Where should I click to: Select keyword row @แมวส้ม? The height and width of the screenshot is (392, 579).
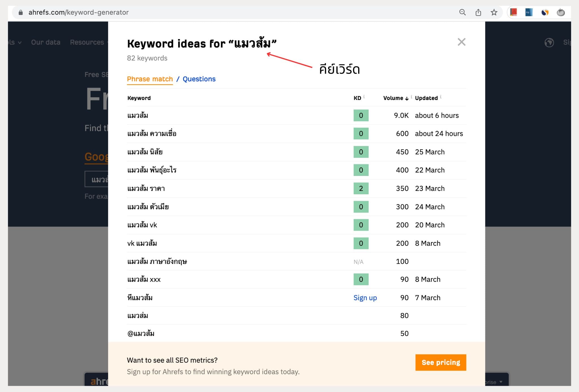[x=297, y=333]
